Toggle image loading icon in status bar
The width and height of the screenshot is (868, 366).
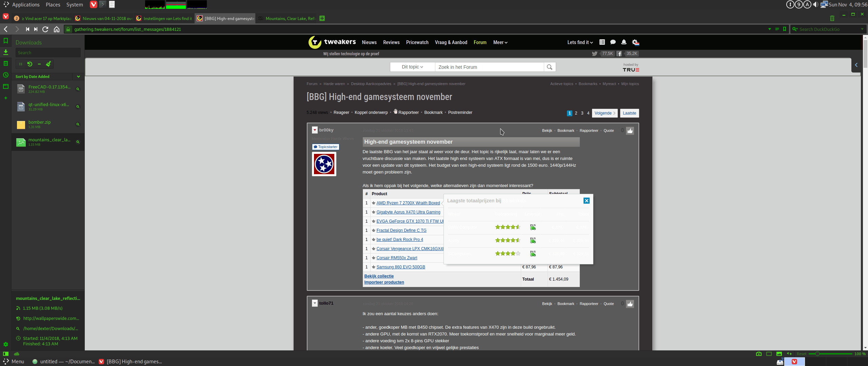(779, 354)
